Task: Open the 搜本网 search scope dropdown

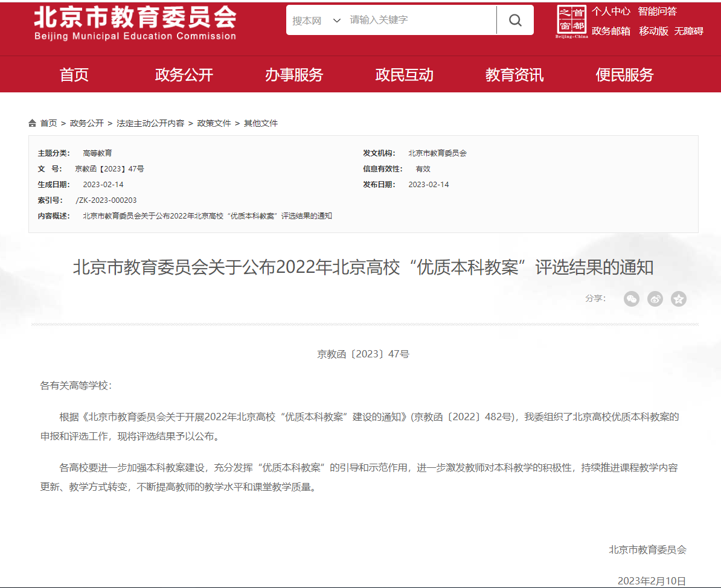Action: [316, 21]
